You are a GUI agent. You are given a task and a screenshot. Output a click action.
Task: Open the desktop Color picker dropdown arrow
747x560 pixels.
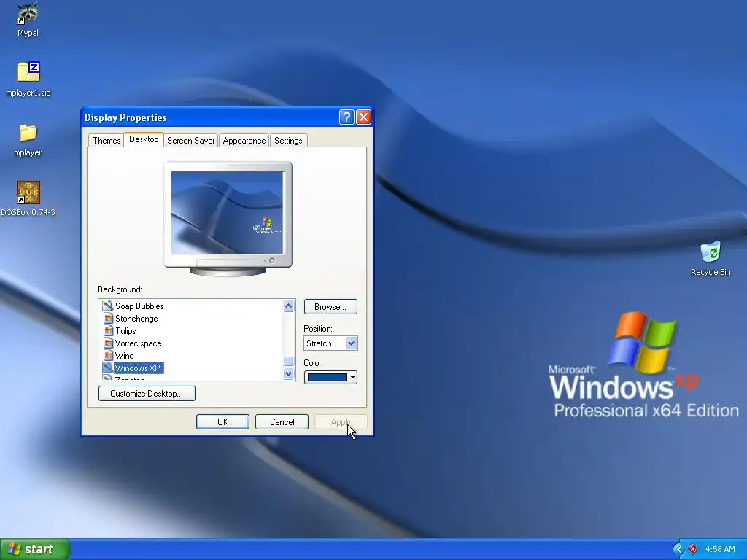[352, 378]
